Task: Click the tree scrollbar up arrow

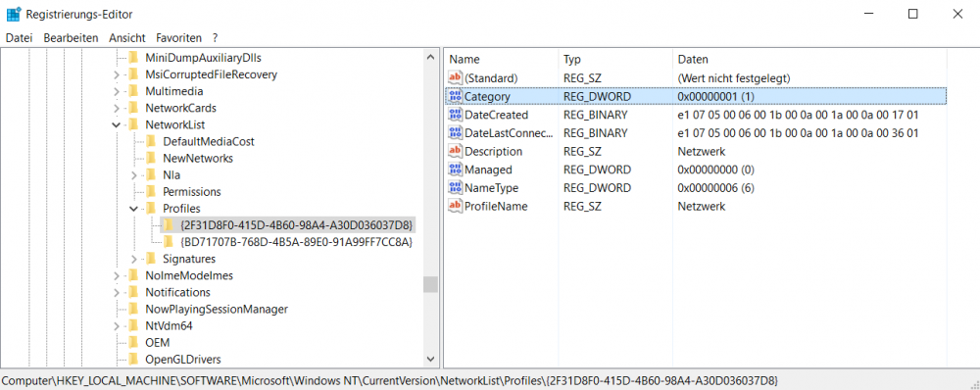Action: coord(430,58)
